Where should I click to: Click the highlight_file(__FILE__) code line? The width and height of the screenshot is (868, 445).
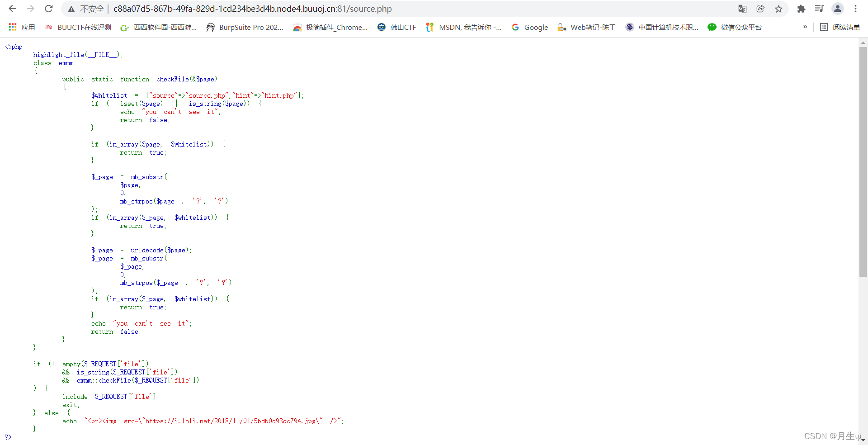coord(78,55)
